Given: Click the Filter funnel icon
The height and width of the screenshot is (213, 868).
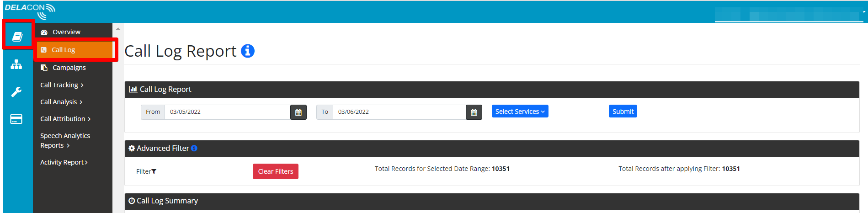Looking at the screenshot, I should tap(154, 171).
